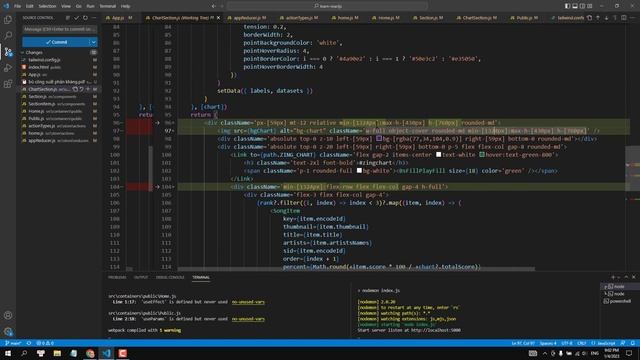Click white text-white color swatch in code
Viewport: 640px width, 360px height.
(438, 155)
